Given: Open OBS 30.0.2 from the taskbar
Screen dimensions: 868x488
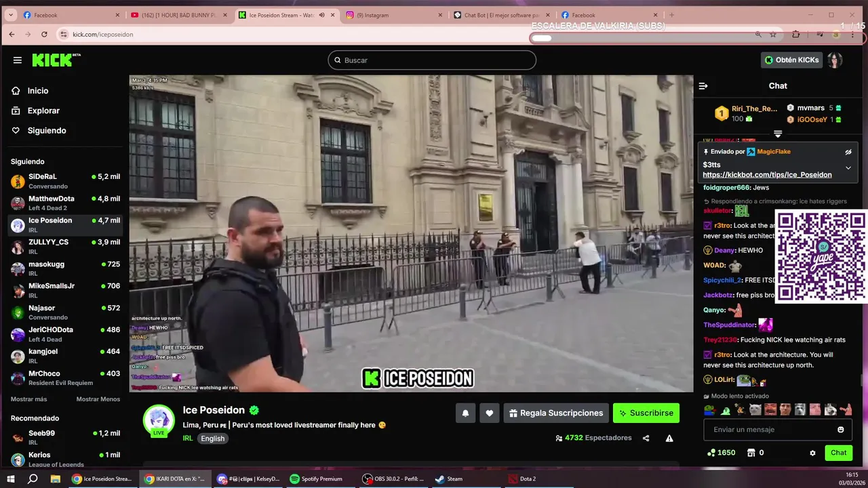Looking at the screenshot, I should (393, 479).
